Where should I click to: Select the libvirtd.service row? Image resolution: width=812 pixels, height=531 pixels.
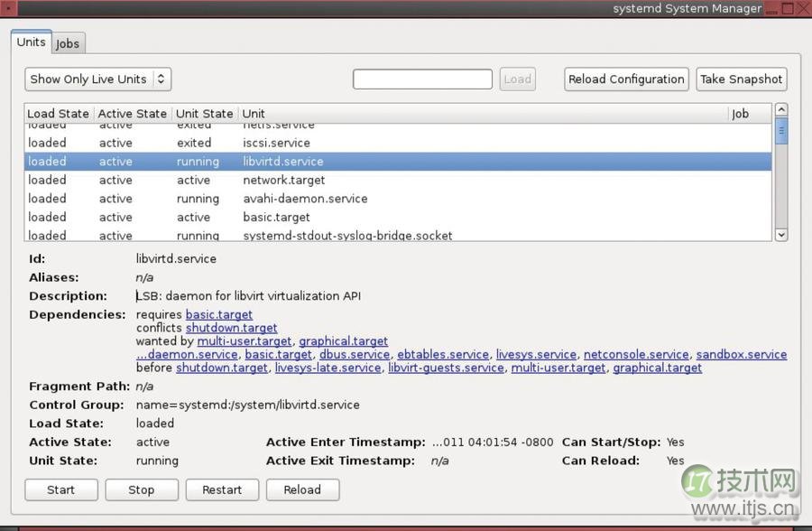click(x=398, y=162)
